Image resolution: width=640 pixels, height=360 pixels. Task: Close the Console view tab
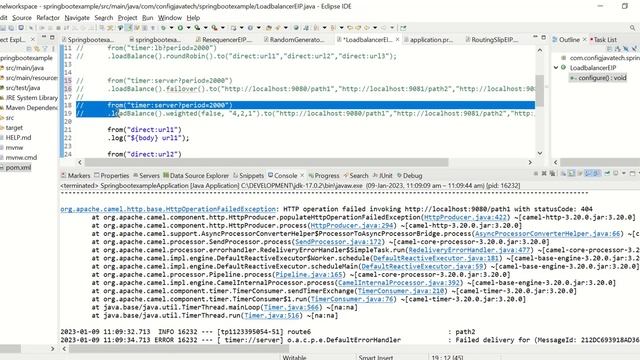(302, 176)
